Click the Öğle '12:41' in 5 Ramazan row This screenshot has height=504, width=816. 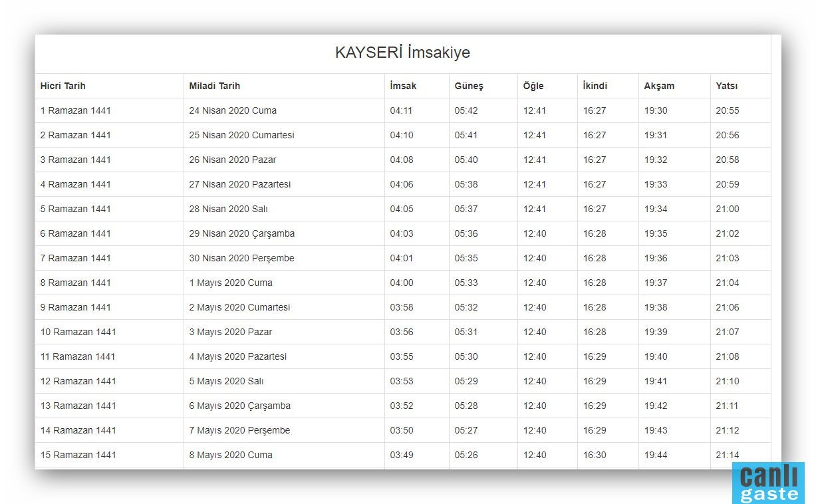click(x=535, y=209)
